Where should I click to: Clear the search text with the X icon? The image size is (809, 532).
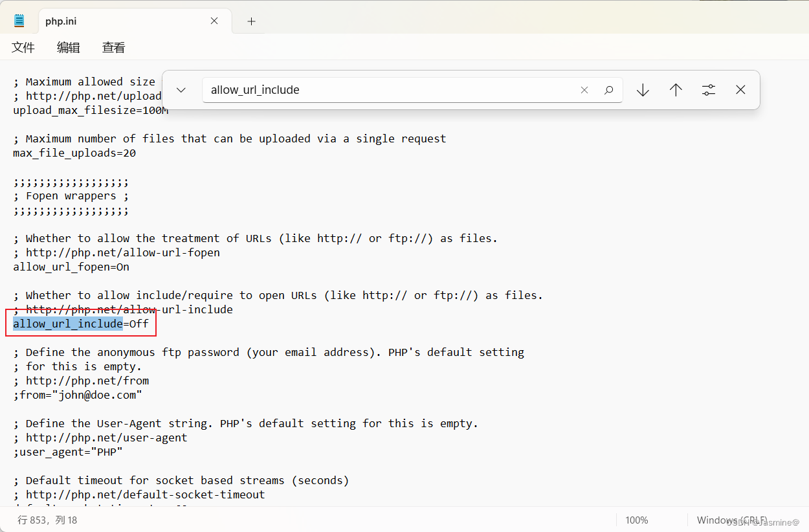click(584, 89)
